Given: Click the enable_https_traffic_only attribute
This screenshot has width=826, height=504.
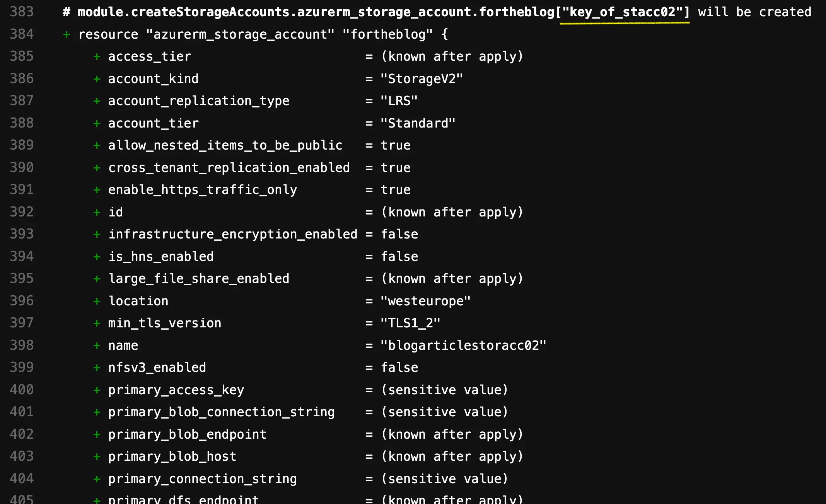Looking at the screenshot, I should tap(203, 190).
